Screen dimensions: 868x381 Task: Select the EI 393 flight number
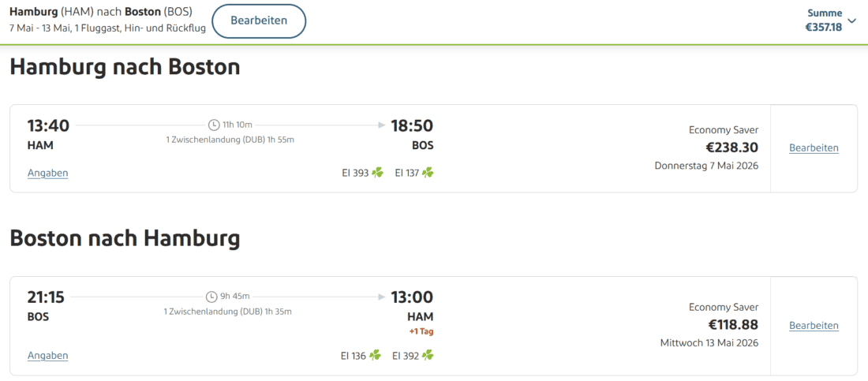click(355, 173)
